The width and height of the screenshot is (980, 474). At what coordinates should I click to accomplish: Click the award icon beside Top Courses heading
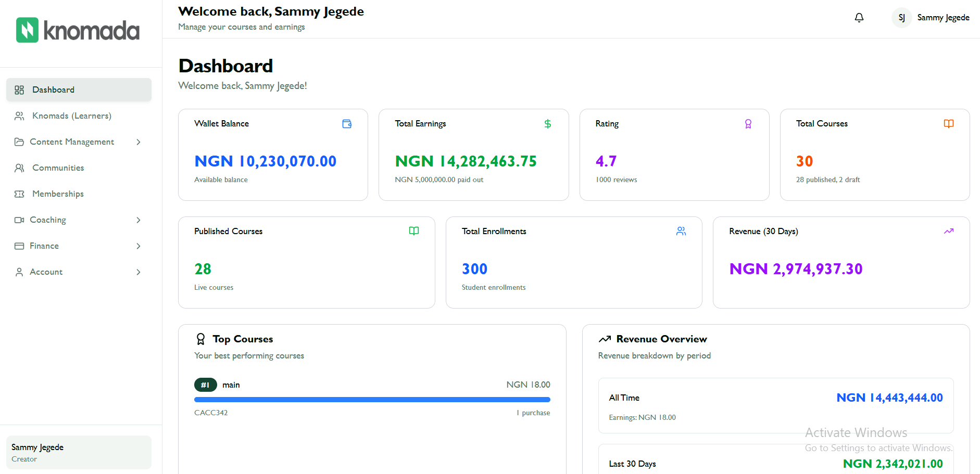[x=200, y=339]
